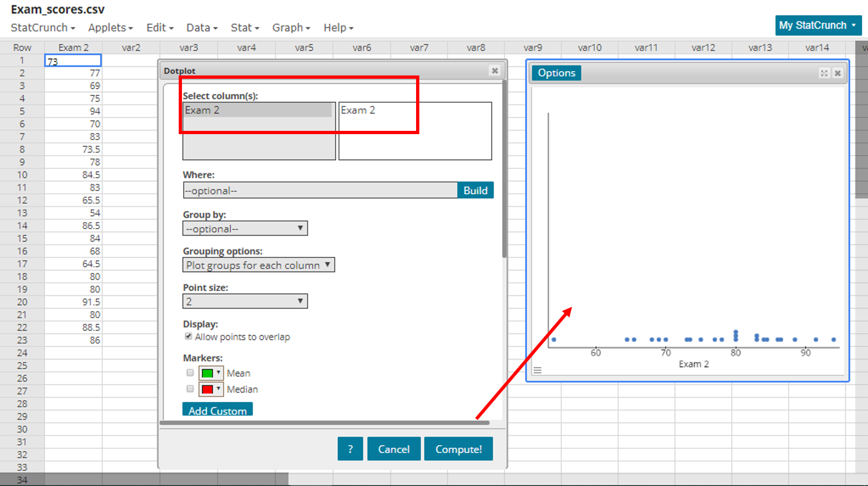This screenshot has width=868, height=486.
Task: Pick the green Mean marker color swatch
Action: [x=211, y=373]
